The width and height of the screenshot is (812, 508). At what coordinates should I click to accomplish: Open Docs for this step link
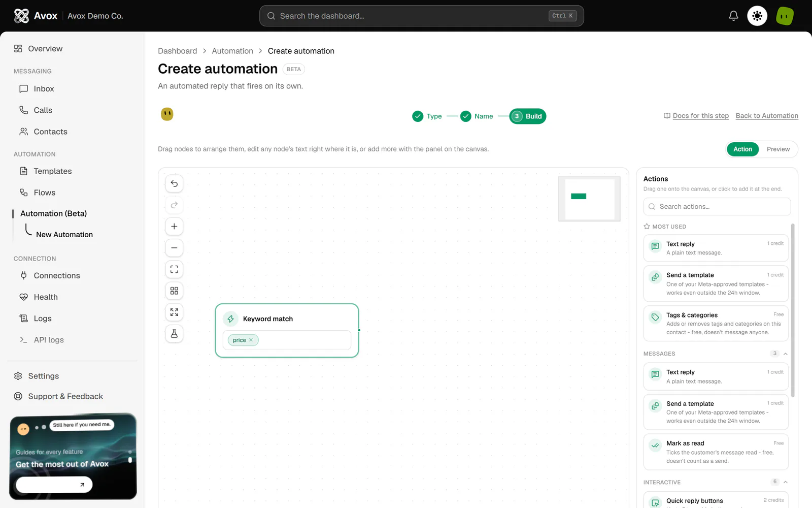pyautogui.click(x=696, y=116)
